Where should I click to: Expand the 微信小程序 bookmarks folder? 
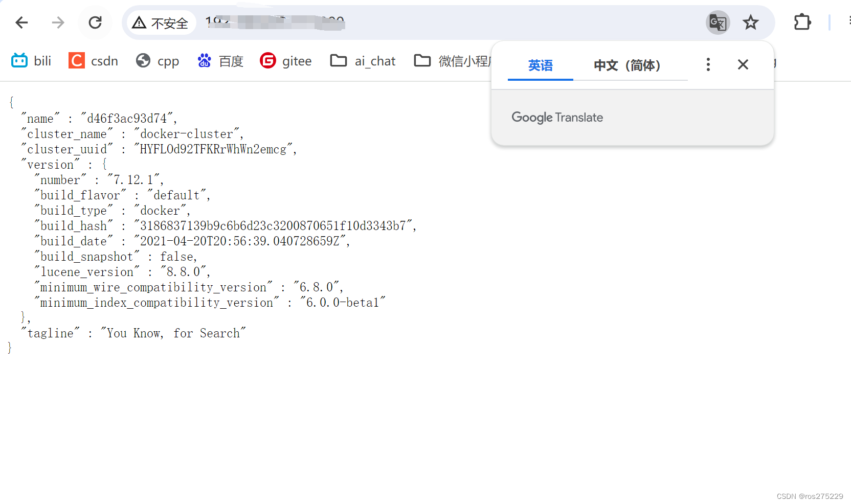(450, 61)
